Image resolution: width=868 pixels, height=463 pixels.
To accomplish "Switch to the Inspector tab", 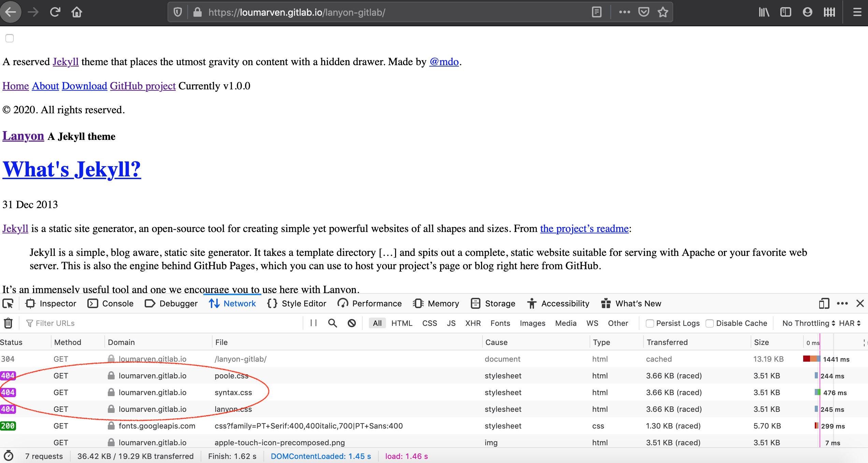I will click(51, 303).
